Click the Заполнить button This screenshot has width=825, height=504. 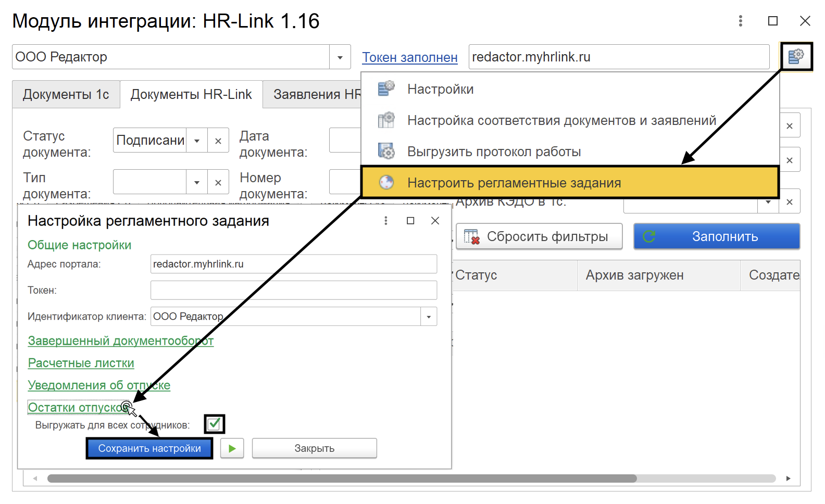pos(717,236)
